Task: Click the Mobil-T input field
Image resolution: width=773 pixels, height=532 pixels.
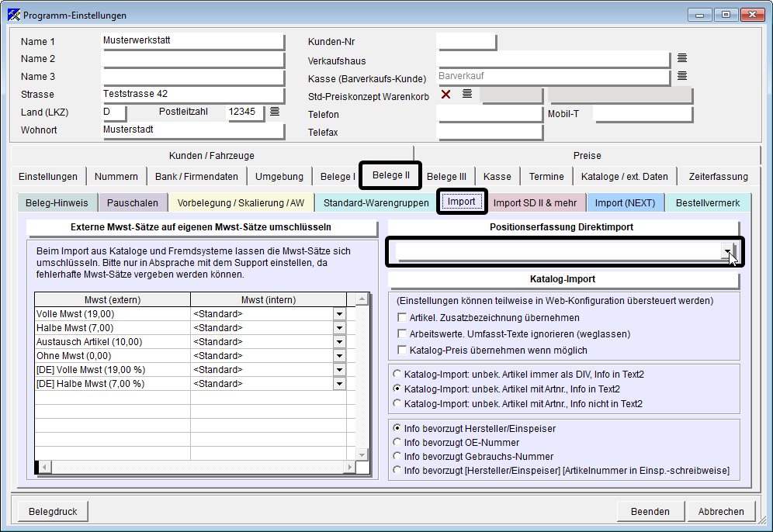Action: (643, 114)
